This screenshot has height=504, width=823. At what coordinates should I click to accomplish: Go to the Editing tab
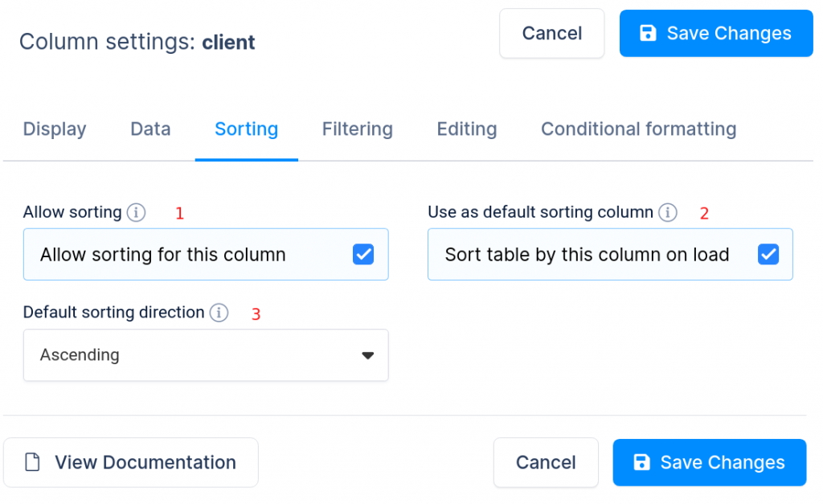tap(466, 129)
